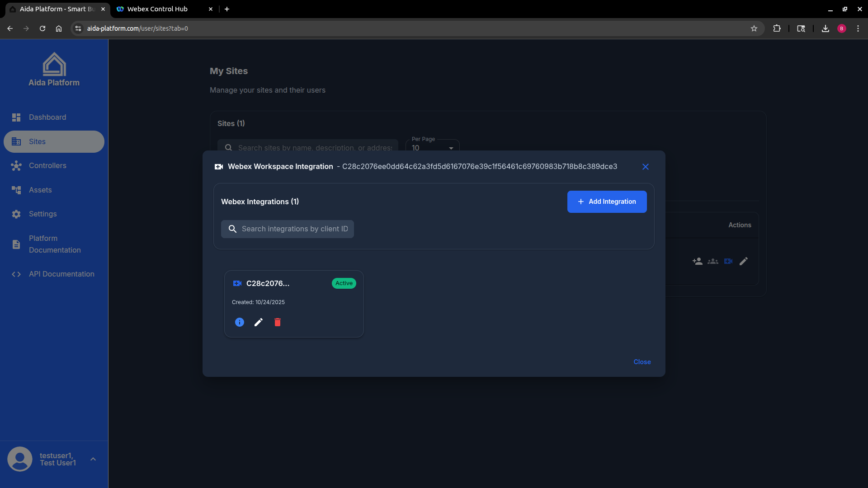Click the edit pencil icon in the Actions row
This screenshot has height=488, width=868.
click(744, 261)
